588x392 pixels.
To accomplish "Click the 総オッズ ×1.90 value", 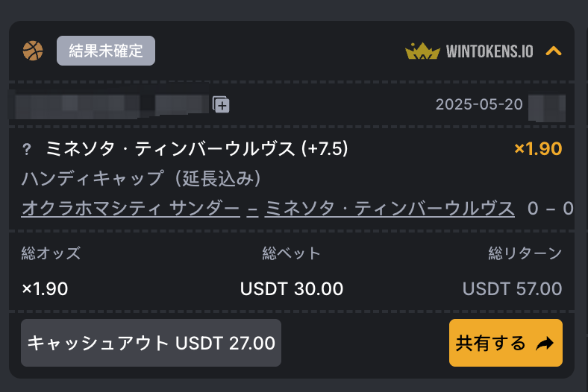I will 45,288.
